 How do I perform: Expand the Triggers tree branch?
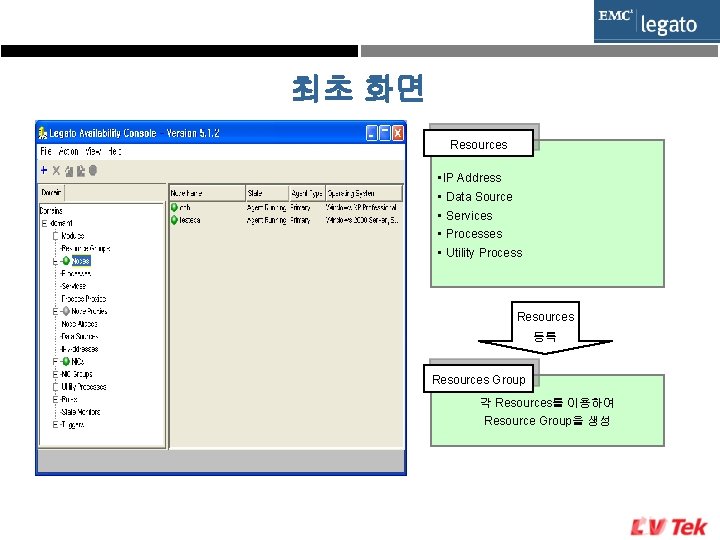pos(56,425)
